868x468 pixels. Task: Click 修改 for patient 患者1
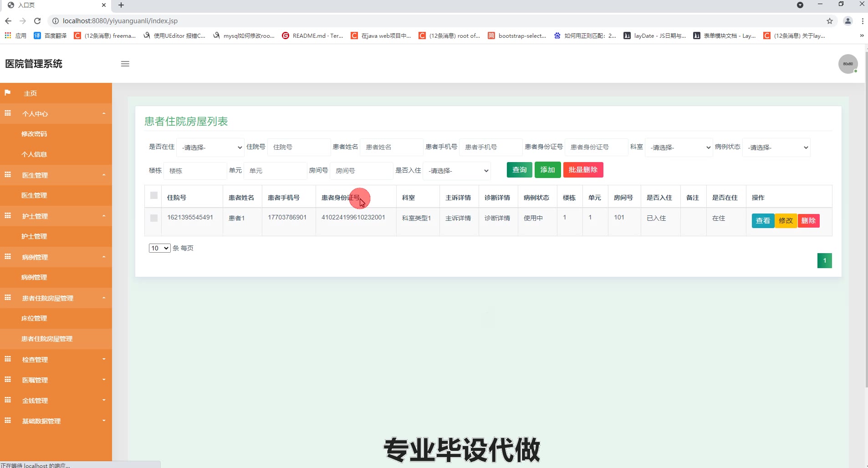(x=786, y=221)
